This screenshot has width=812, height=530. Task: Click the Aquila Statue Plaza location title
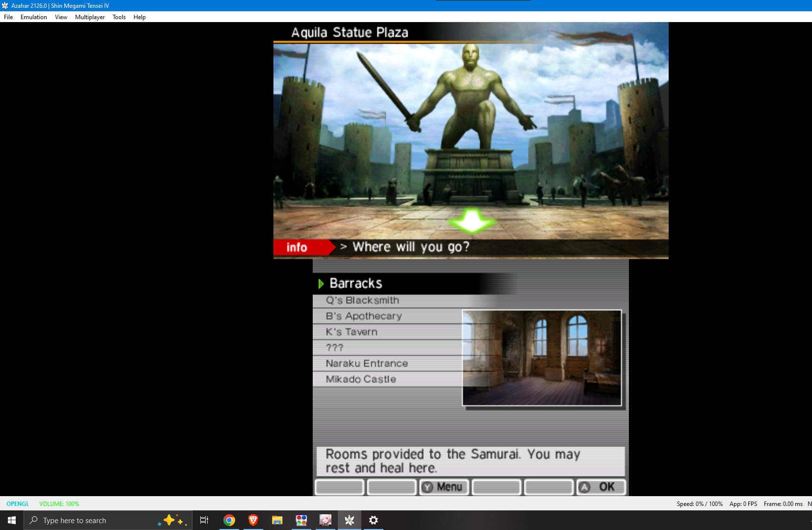click(x=350, y=32)
